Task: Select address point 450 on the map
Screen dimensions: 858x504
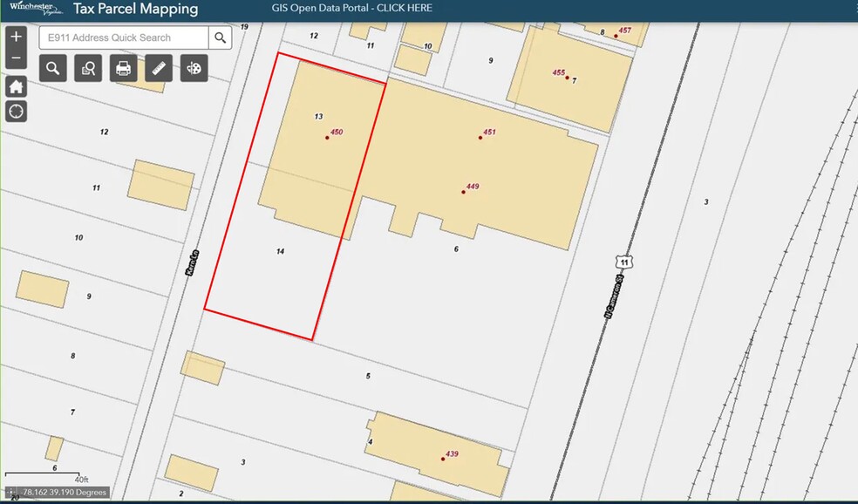Action: [x=327, y=138]
